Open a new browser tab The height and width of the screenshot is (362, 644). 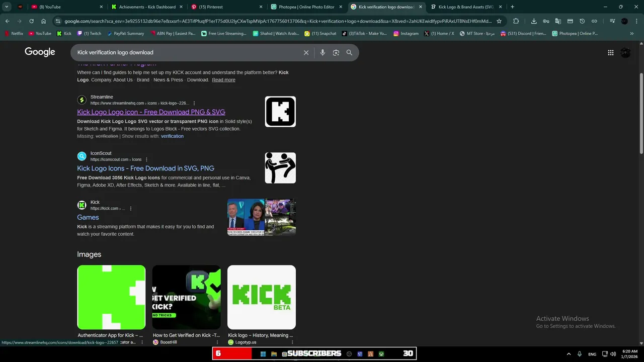coord(512,7)
